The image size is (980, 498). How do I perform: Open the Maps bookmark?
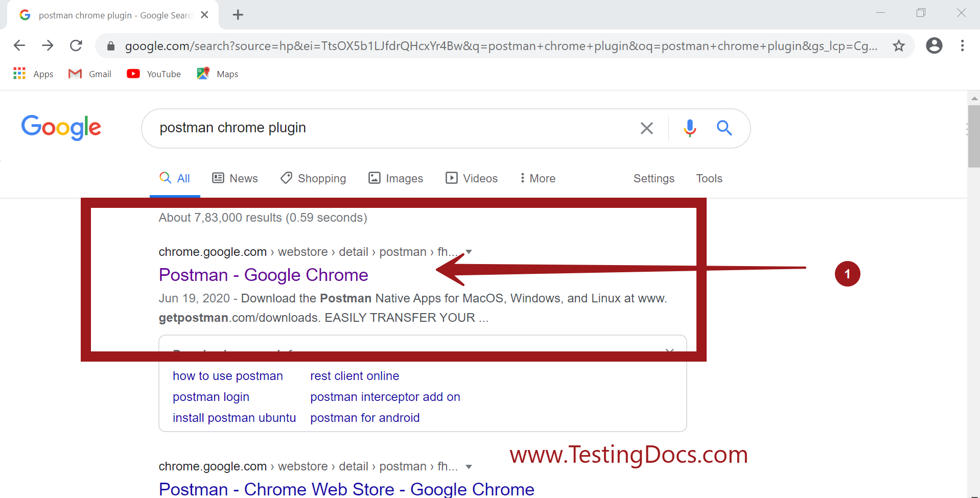click(218, 74)
